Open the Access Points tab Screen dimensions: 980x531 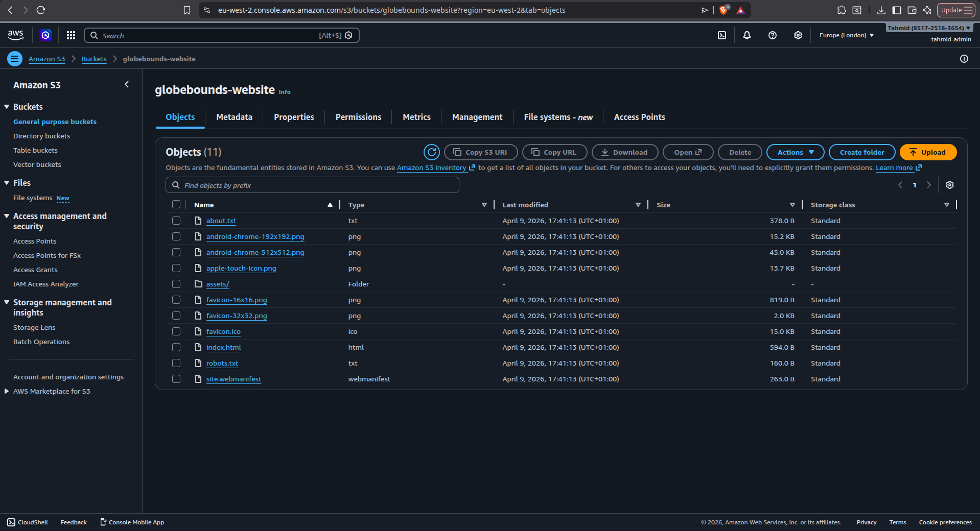click(x=639, y=117)
